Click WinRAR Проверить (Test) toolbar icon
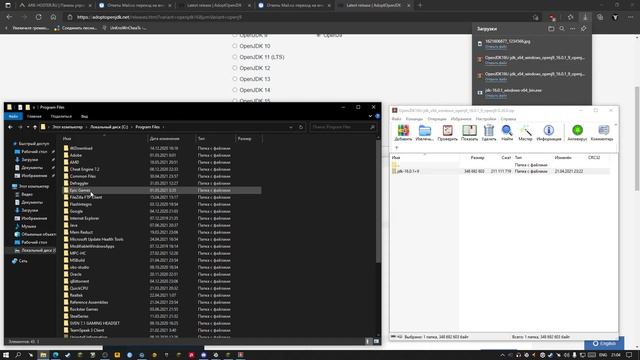This screenshot has width=640, height=360. pyautogui.click(x=447, y=133)
